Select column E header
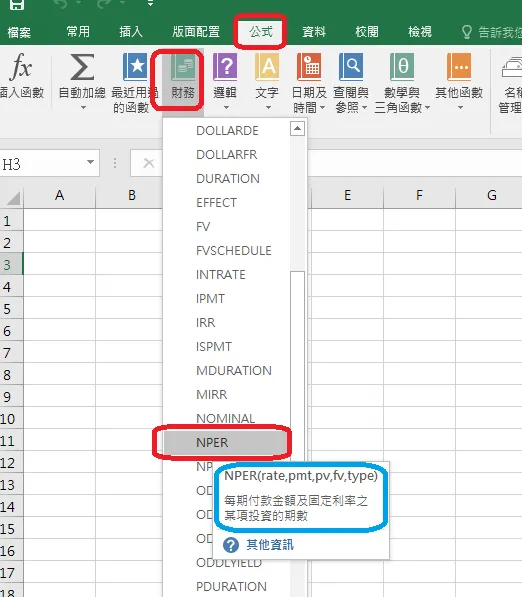Image resolution: width=522 pixels, height=597 pixels. [347, 195]
